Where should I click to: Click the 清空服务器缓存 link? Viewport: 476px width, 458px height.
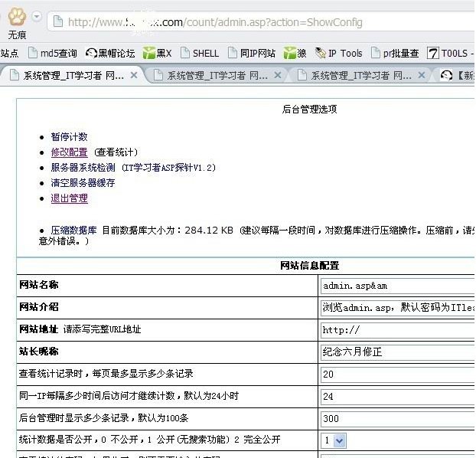pyautogui.click(x=83, y=182)
